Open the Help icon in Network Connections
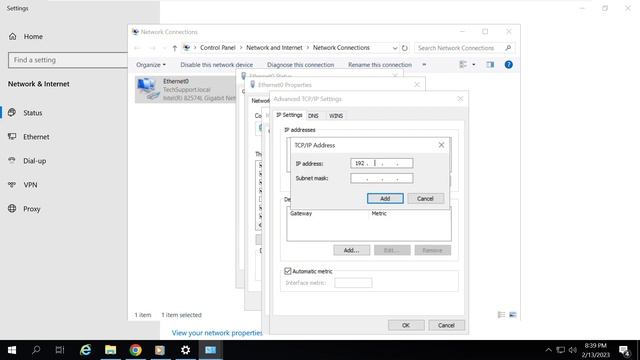 (509, 64)
